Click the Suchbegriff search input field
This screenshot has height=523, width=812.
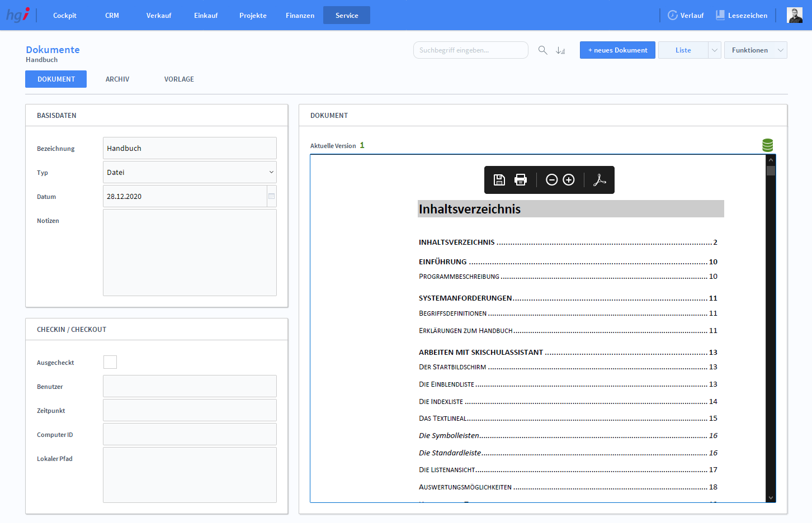(470, 50)
